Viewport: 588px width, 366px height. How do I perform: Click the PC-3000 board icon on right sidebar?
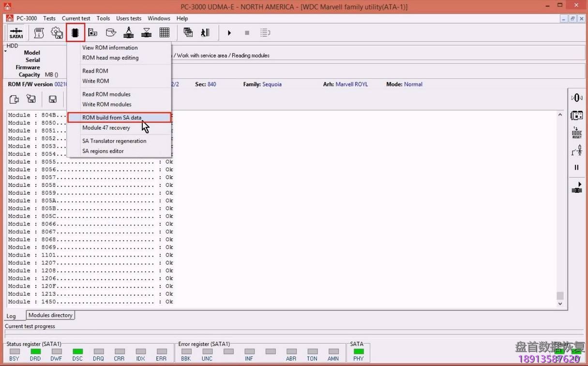tap(576, 115)
